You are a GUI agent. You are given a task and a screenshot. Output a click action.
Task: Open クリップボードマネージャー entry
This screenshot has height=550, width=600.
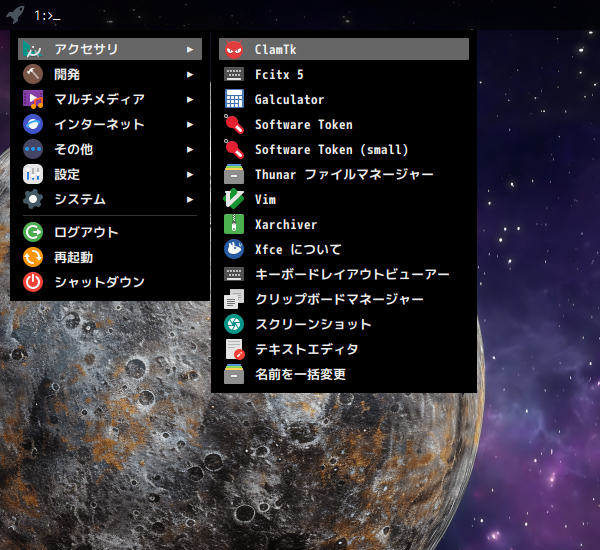(x=344, y=299)
